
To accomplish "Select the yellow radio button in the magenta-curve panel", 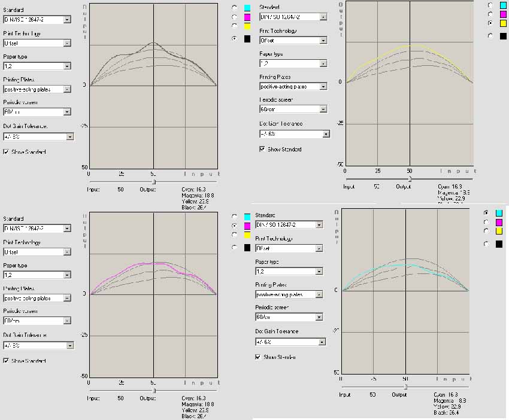I will click(234, 234).
